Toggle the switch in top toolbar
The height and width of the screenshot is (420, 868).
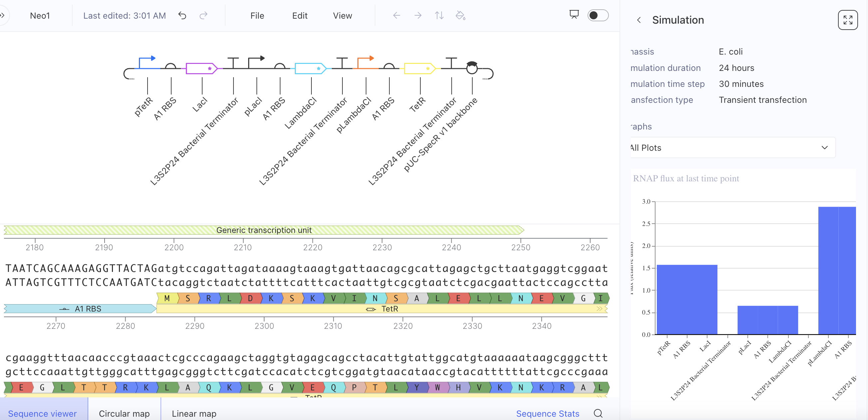pos(598,16)
